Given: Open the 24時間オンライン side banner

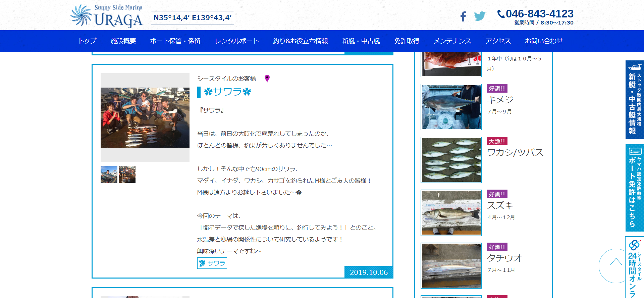Looking at the screenshot, I should (x=635, y=267).
